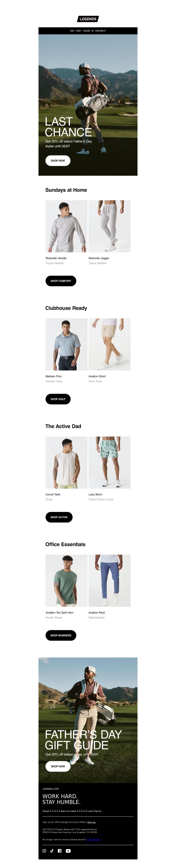Click the Shop Business button

pos(61,635)
